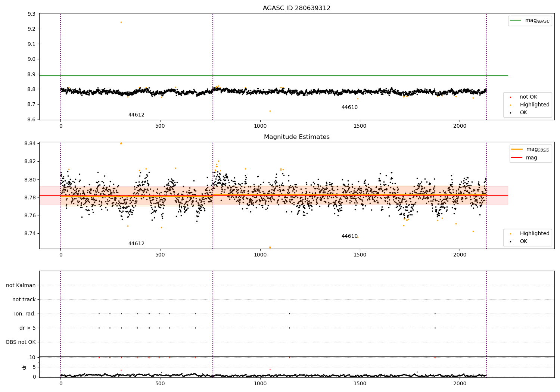This screenshot has height=392, width=560.
Task: Click the orange outlier point near 8.65 in top plot
Action: 270,111
